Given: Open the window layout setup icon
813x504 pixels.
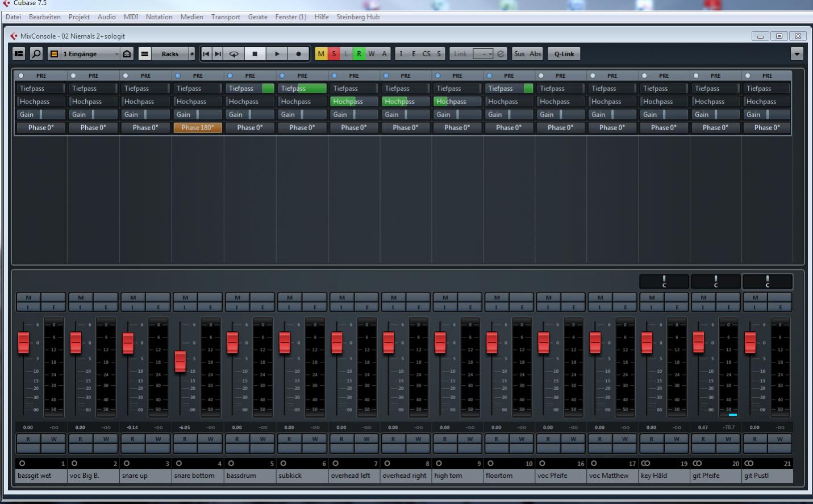Looking at the screenshot, I should [x=19, y=54].
